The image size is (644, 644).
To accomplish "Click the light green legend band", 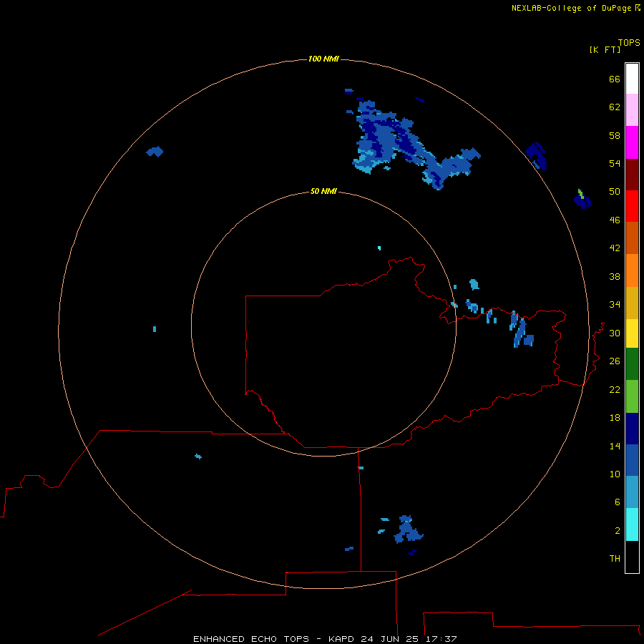I will click(x=632, y=396).
